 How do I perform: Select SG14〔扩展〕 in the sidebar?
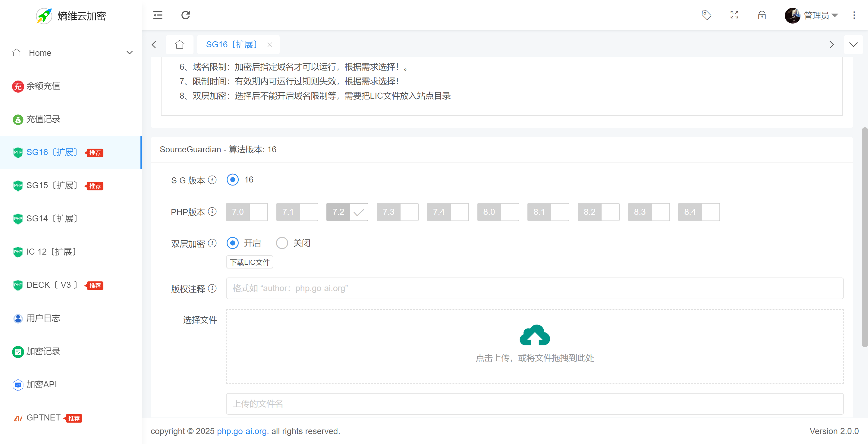(71, 218)
